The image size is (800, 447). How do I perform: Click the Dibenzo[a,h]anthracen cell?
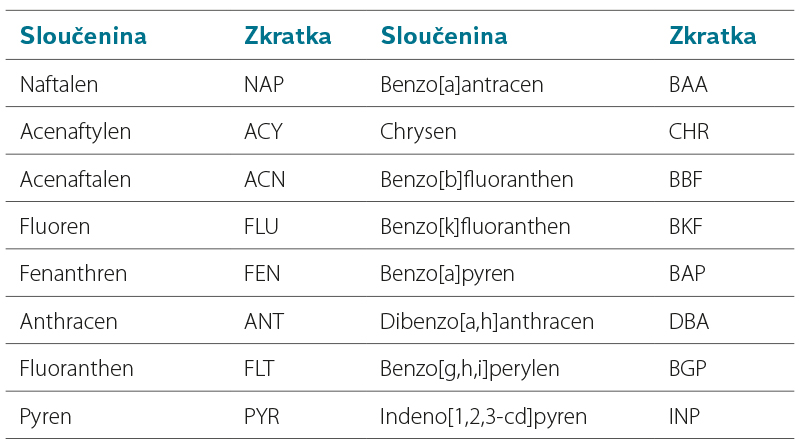click(487, 322)
